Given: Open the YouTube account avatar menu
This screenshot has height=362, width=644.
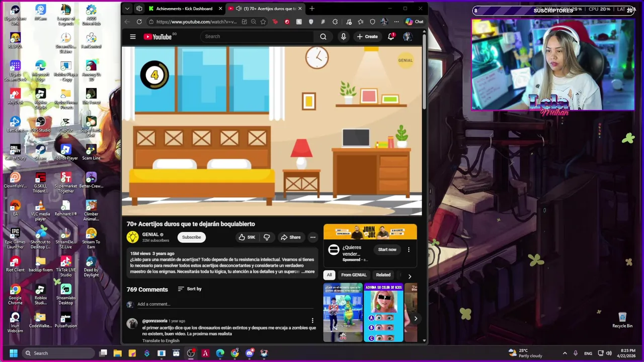Looking at the screenshot, I should 408,36.
